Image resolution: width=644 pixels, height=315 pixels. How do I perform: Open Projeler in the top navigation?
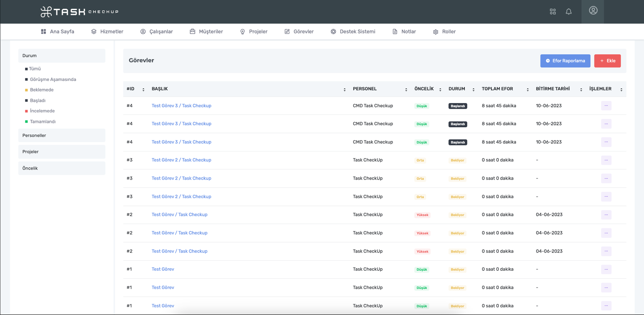(x=254, y=31)
